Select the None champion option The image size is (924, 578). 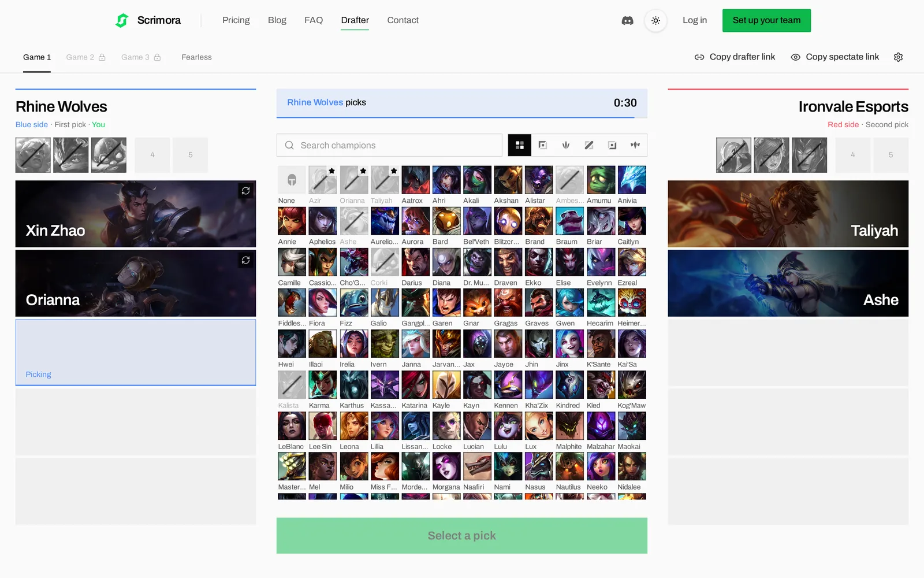click(x=292, y=180)
